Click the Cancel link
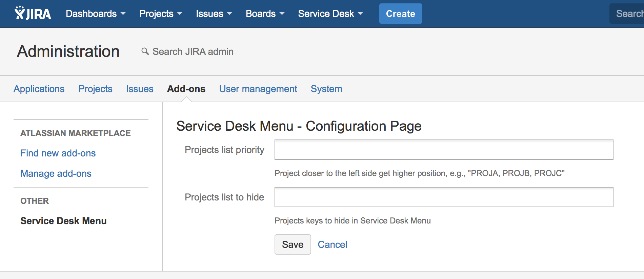The image size is (644, 279). [x=333, y=244]
